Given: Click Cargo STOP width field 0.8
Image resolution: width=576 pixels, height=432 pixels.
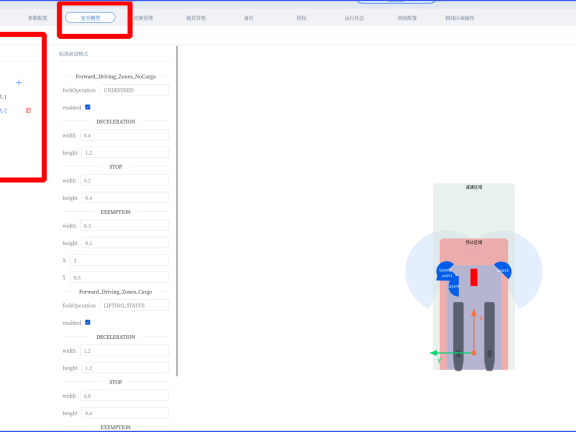Looking at the screenshot, I should coord(125,396).
